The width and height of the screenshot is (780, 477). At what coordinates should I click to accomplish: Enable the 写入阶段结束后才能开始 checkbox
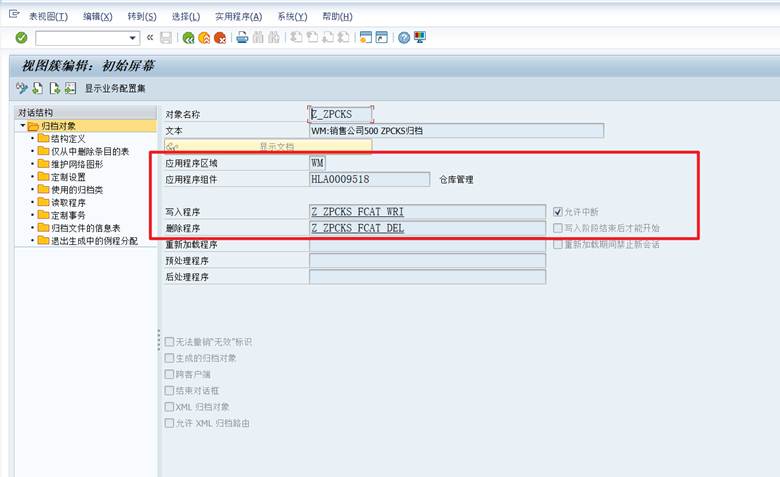pyautogui.click(x=558, y=228)
